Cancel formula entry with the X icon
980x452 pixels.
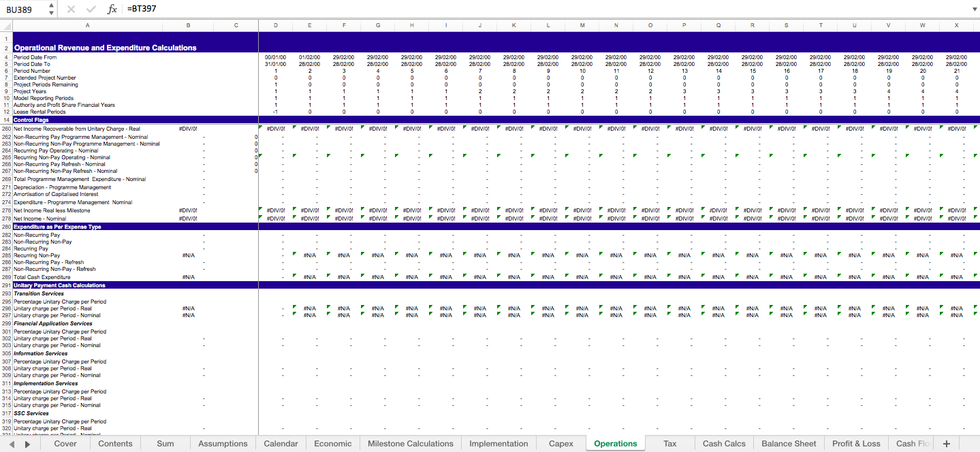72,10
